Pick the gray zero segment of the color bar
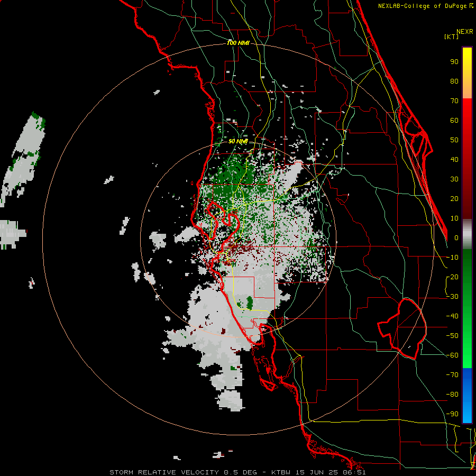This screenshot has height=476, width=476. (467, 234)
